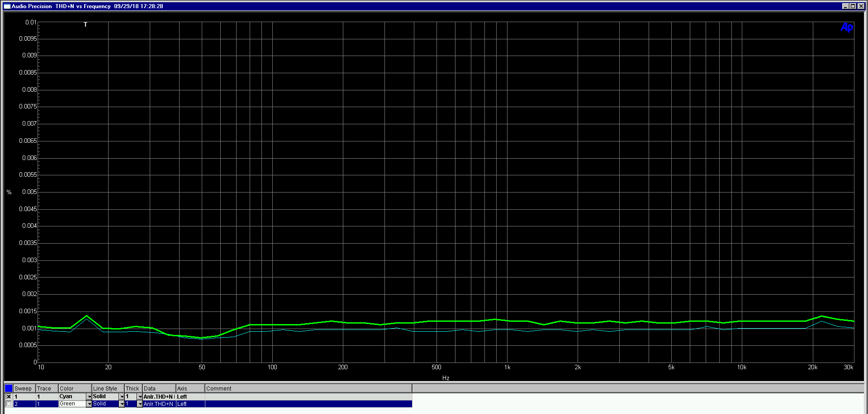868x414 pixels.
Task: Toggle visibility checkbox for sweep 1
Action: (x=9, y=396)
